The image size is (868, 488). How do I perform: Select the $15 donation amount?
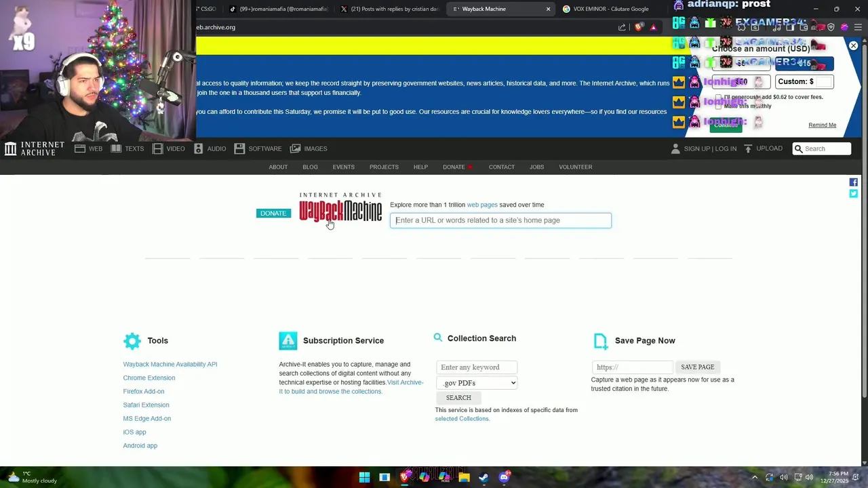[804, 63]
